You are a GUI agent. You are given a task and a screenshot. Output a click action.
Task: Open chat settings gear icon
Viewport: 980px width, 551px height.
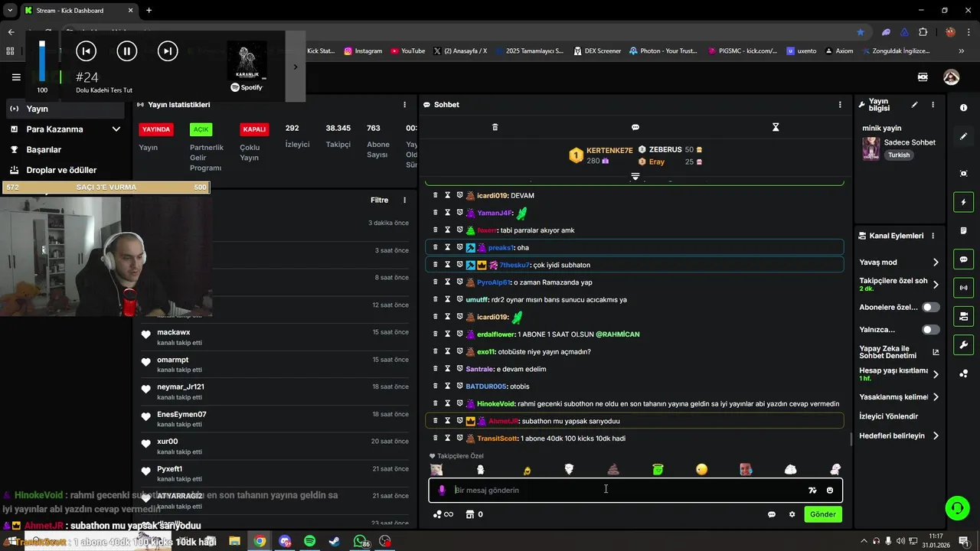point(792,514)
